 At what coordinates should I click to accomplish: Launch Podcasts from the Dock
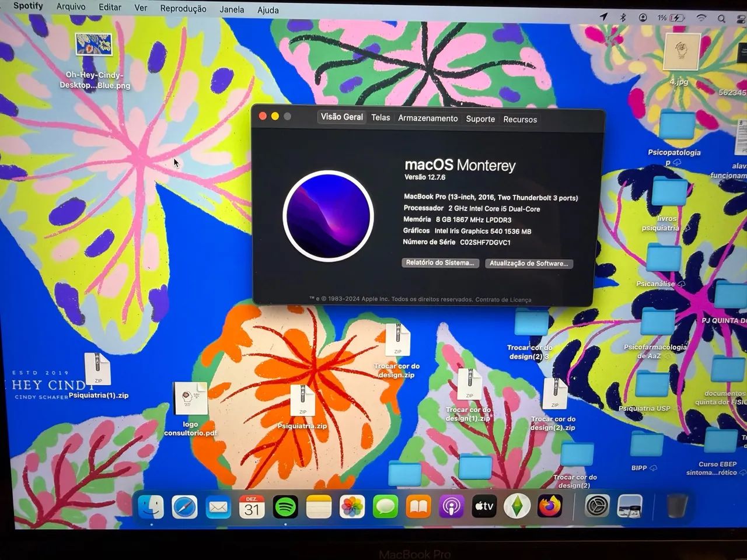pos(451,507)
